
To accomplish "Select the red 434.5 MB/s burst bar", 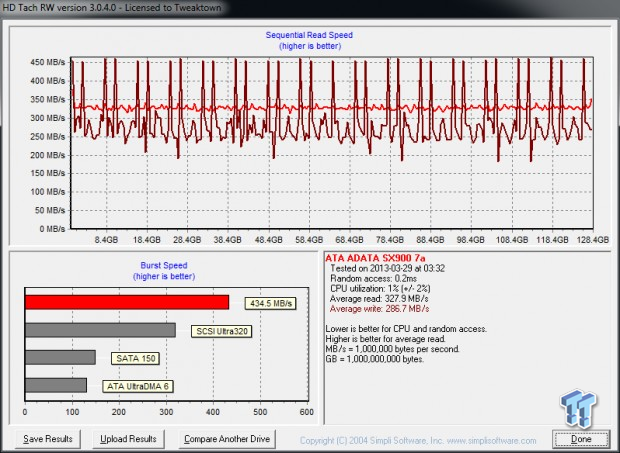I will click(127, 302).
